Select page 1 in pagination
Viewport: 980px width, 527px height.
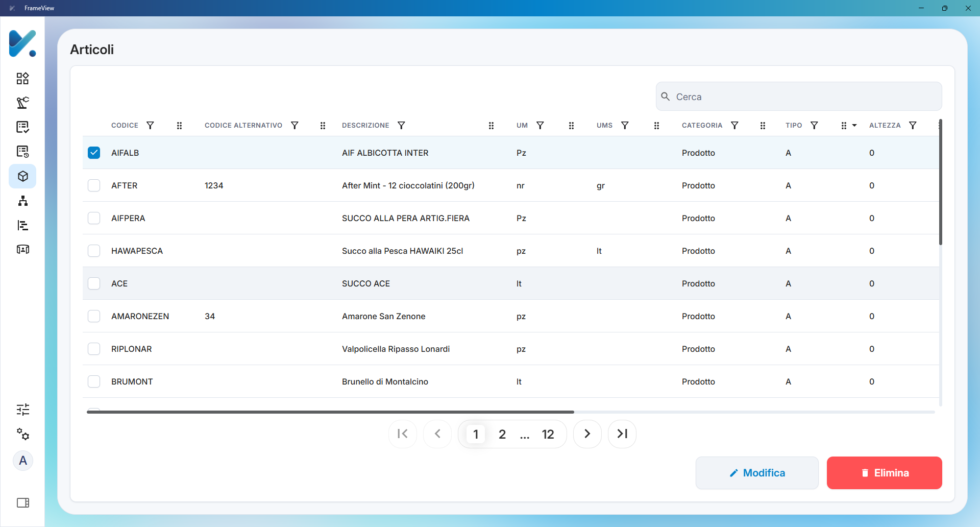[x=476, y=434]
